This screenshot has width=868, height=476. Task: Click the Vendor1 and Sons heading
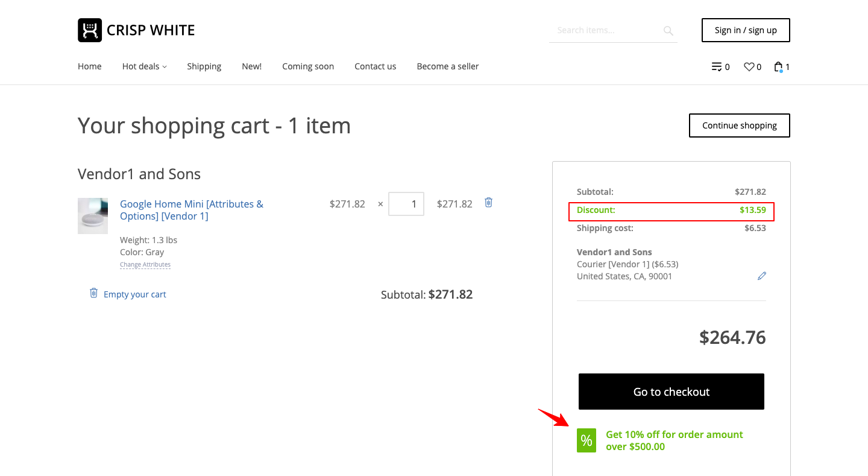click(139, 174)
